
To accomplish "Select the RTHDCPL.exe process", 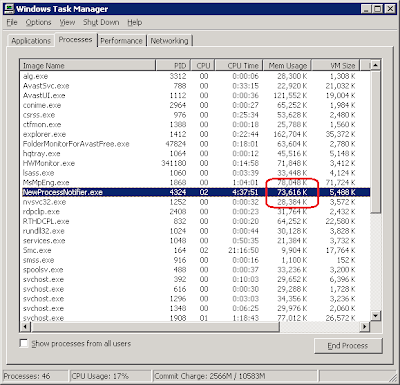I will point(195,221).
